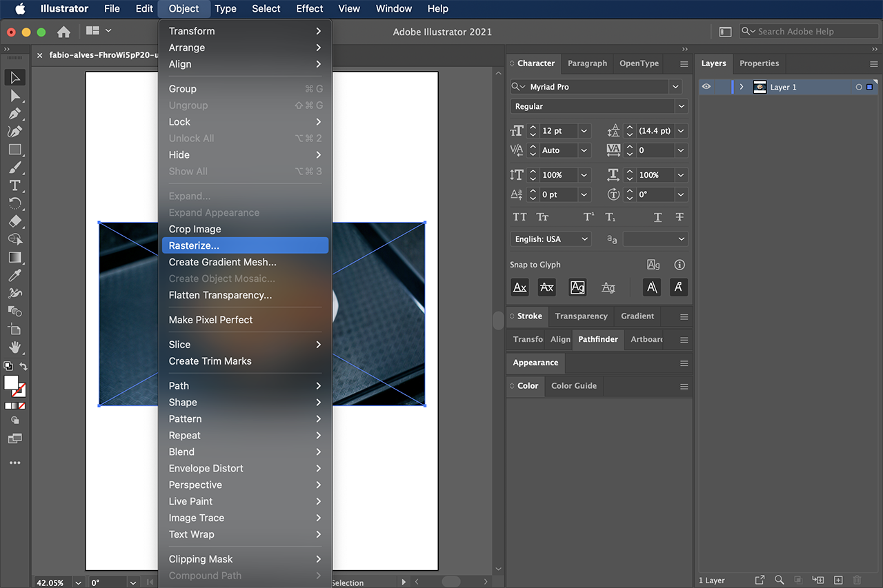Click Small Caps Tt icon
Screen dimensions: 883x588
543,216
